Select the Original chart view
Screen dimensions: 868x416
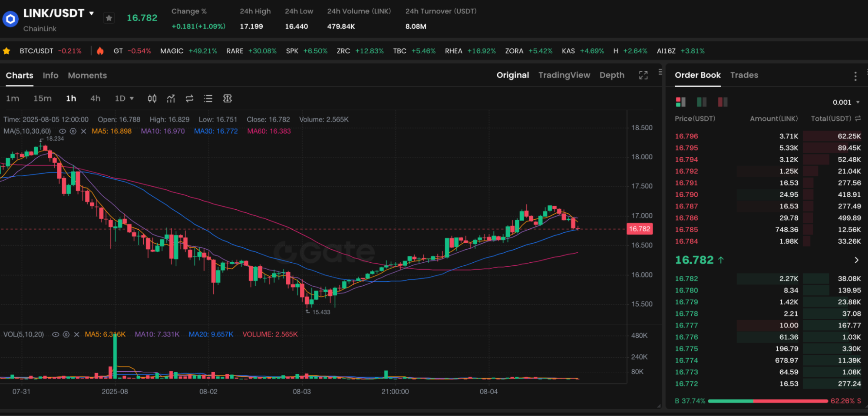513,75
